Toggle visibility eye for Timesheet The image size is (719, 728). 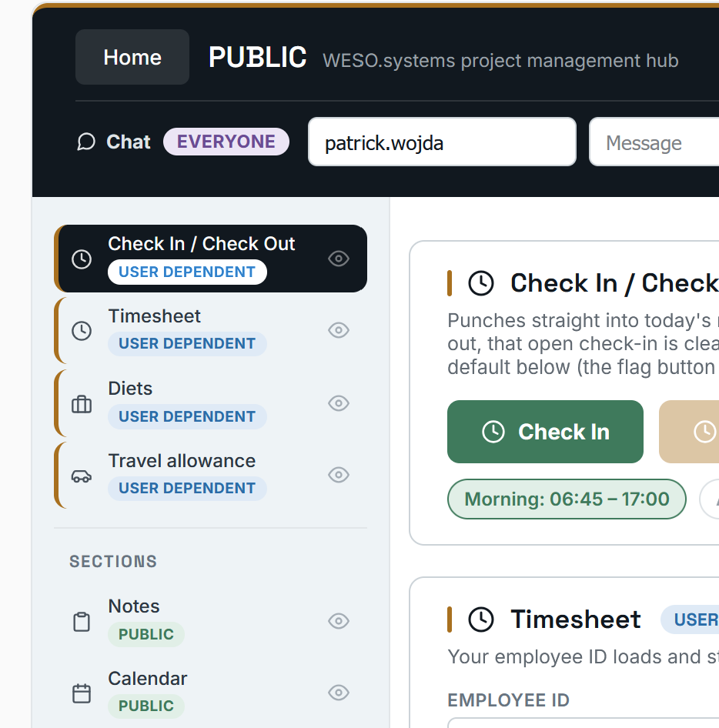[339, 331]
